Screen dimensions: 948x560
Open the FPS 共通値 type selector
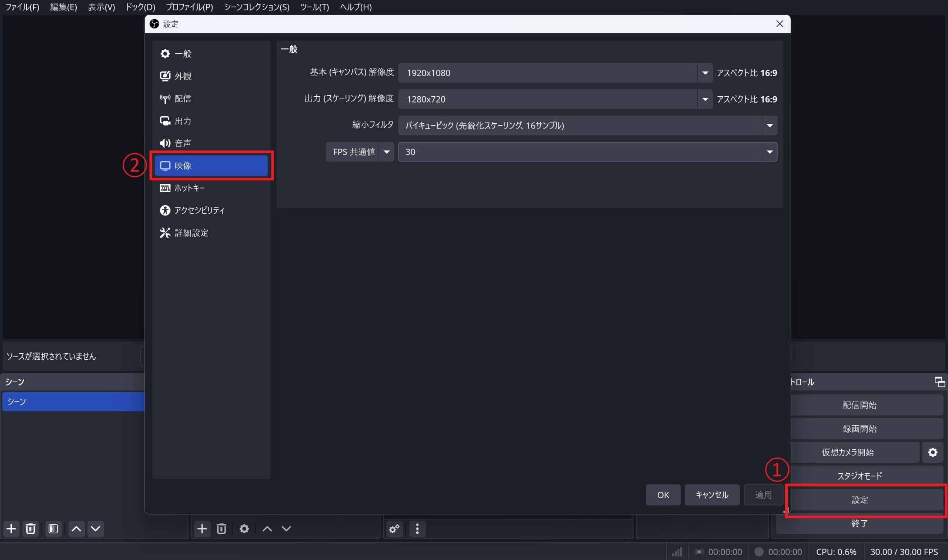pyautogui.click(x=360, y=152)
